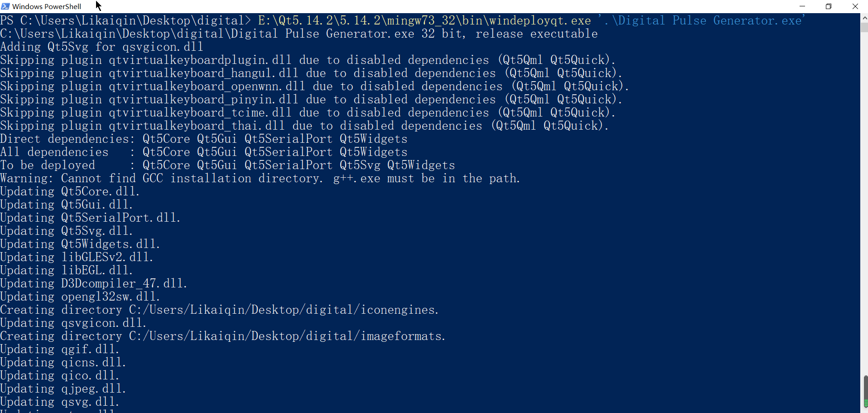Click the 'Updating opengl32sw.dll' line

point(80,296)
